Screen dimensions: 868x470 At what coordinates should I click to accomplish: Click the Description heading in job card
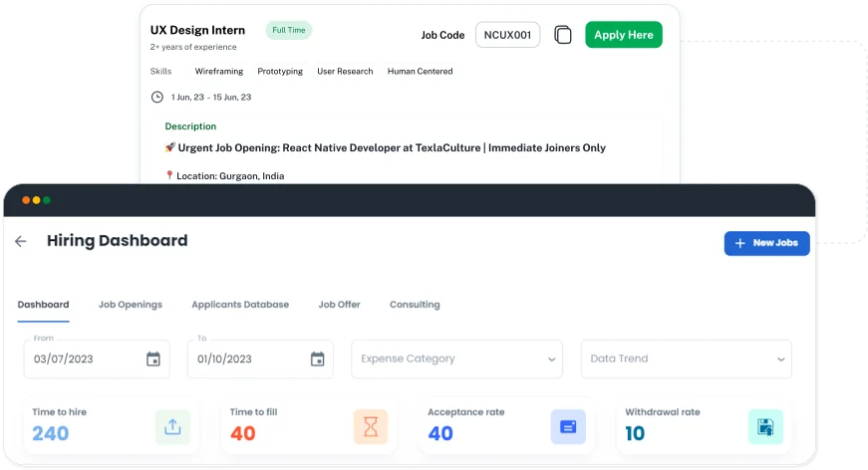[x=190, y=126]
